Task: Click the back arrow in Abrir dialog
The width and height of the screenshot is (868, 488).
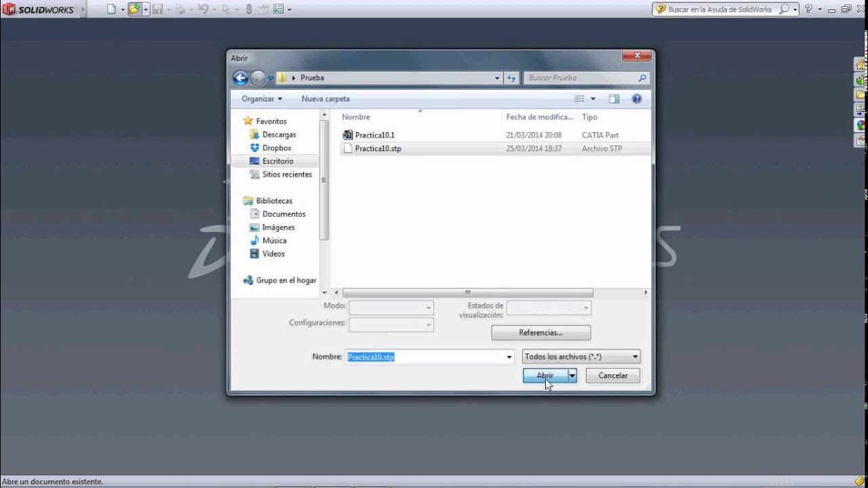Action: (240, 78)
